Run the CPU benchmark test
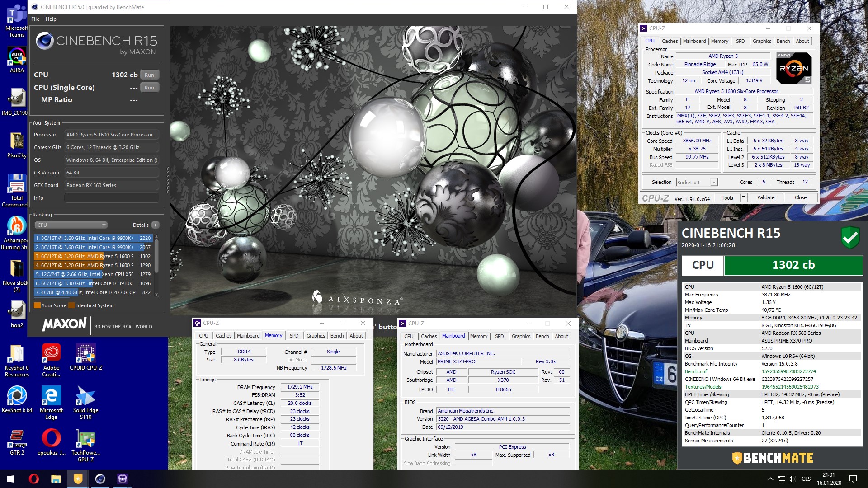Image resolution: width=868 pixels, height=488 pixels. 150,75
